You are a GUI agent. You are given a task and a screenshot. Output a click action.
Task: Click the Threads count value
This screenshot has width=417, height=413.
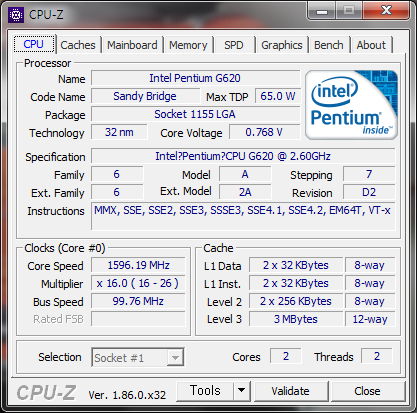[x=377, y=356]
